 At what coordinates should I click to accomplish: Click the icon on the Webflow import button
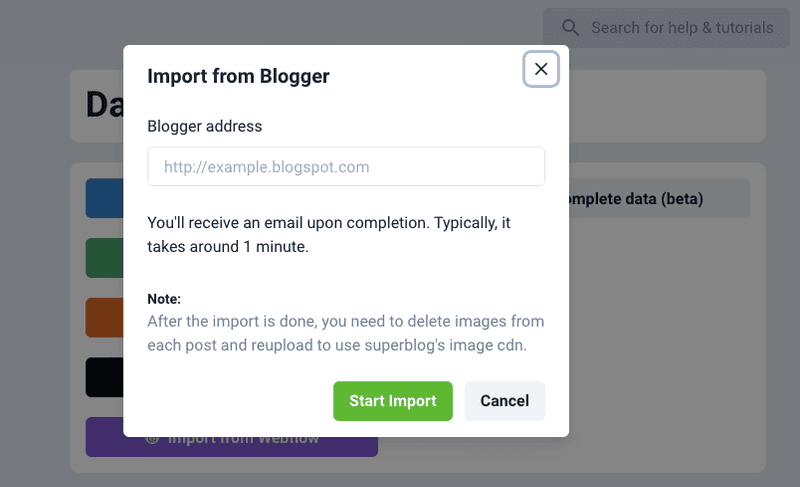click(x=153, y=438)
